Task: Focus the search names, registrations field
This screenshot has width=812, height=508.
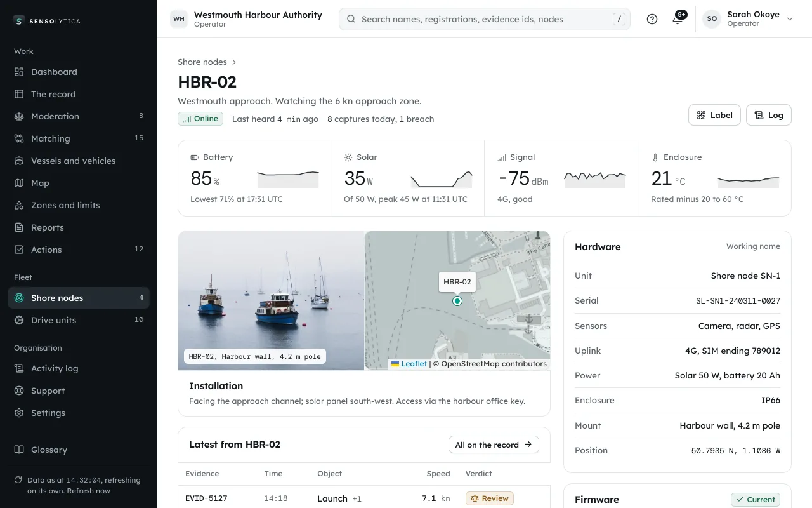Action: click(x=485, y=19)
